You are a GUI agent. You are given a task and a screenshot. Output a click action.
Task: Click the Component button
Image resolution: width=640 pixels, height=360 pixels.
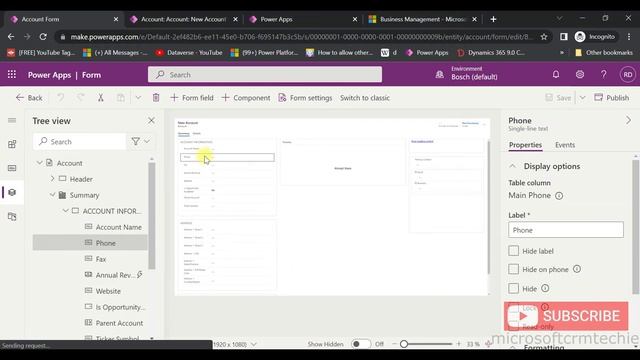[x=246, y=98]
